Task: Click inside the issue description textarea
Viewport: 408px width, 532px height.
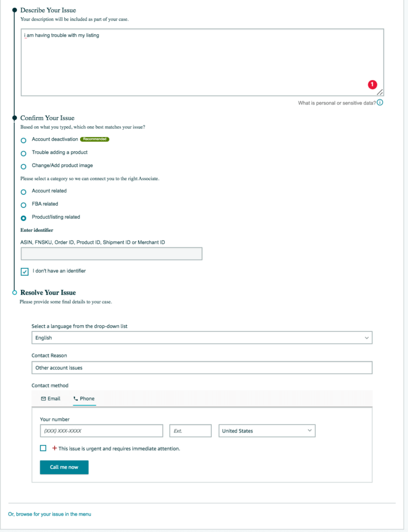Action: coord(202,63)
